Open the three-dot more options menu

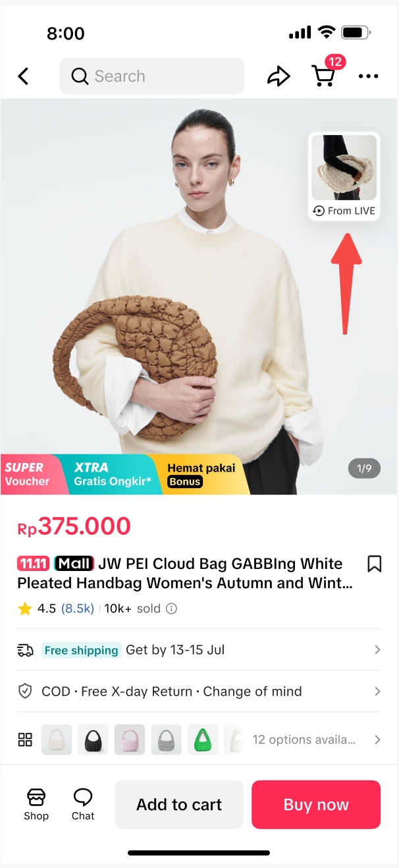(x=369, y=76)
